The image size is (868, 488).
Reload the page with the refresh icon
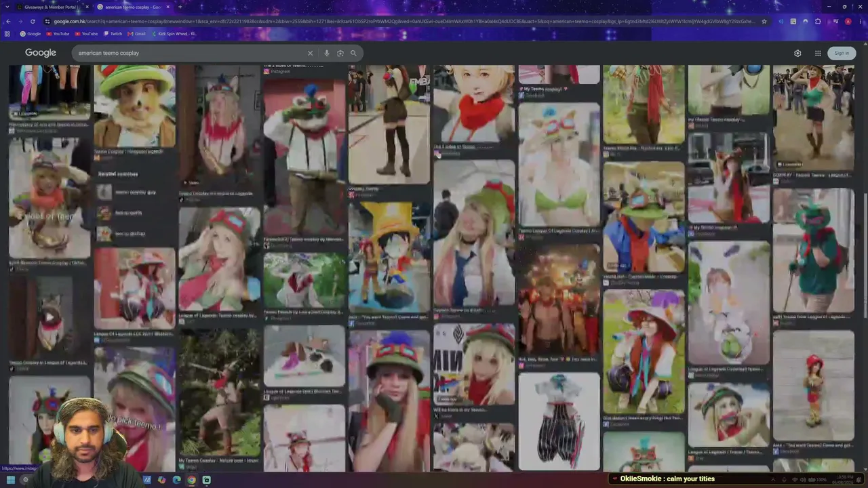pyautogui.click(x=33, y=22)
